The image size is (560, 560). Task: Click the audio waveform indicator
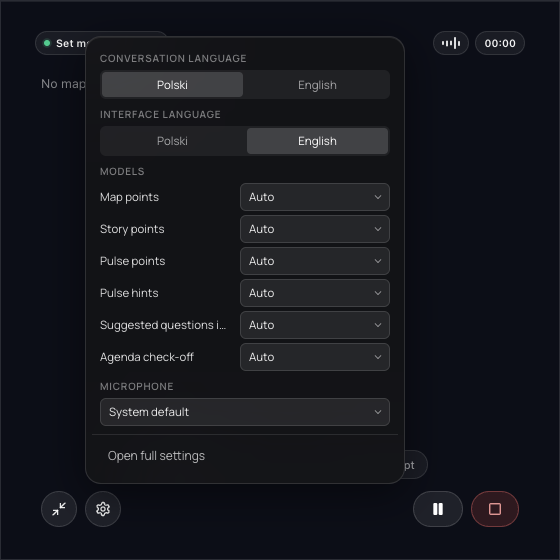coord(451,43)
